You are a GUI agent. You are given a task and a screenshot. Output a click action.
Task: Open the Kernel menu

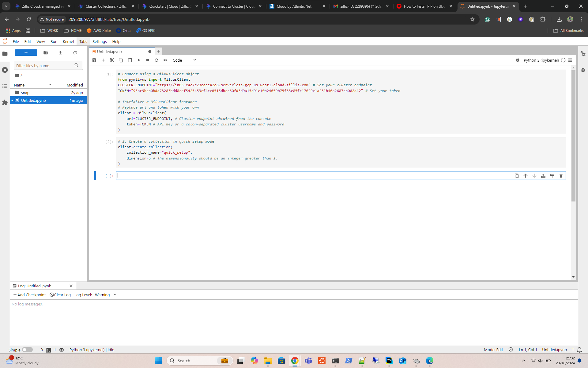[68, 41]
